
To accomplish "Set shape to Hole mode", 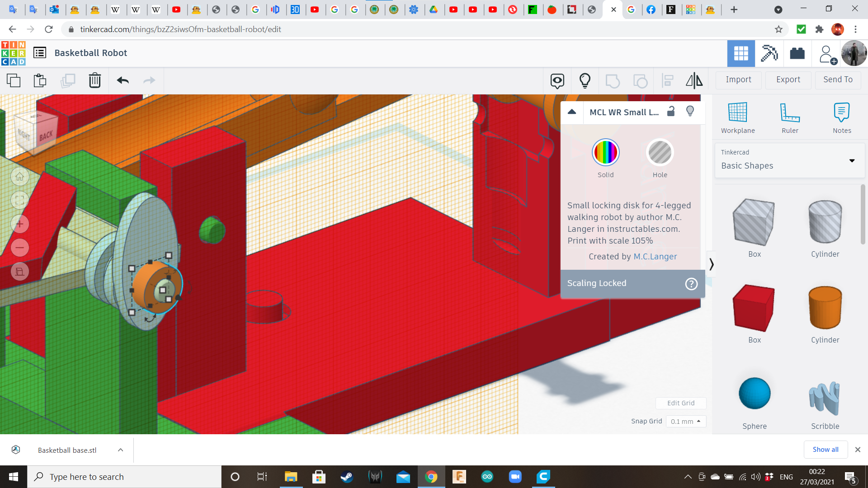I will (660, 153).
